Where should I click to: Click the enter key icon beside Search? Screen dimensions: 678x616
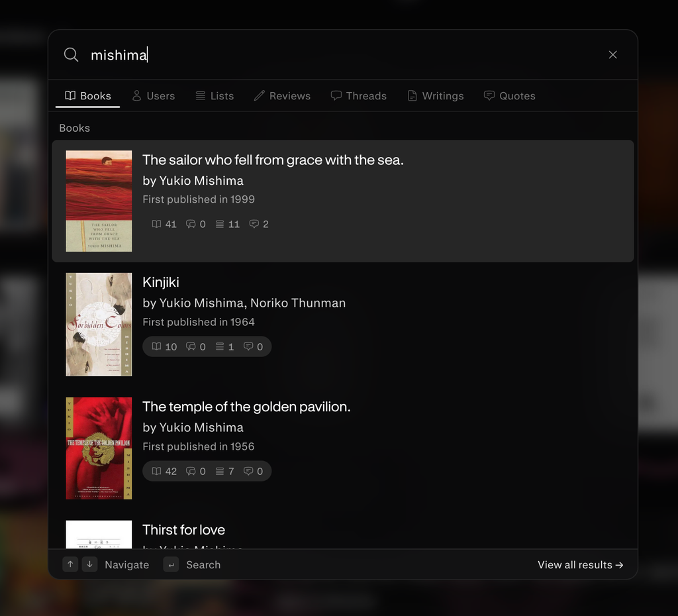(171, 564)
